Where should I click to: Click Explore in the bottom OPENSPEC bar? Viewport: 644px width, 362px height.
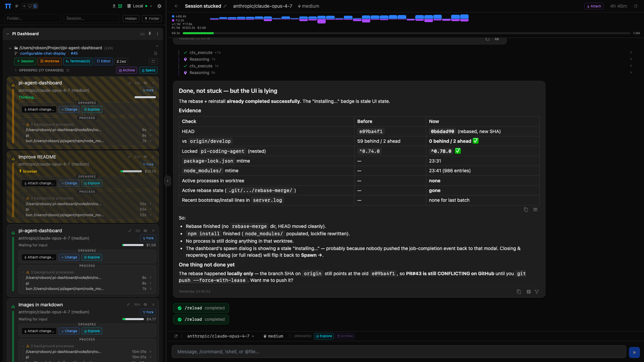[x=324, y=336]
